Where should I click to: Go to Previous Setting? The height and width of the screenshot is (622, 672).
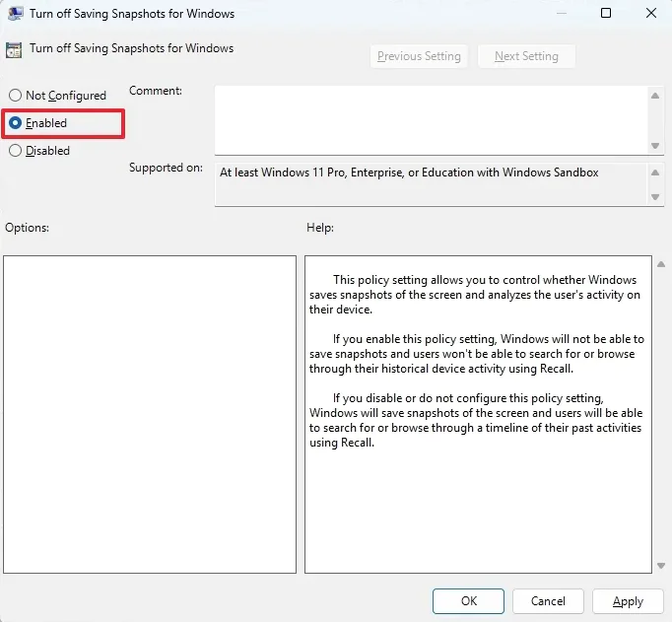(x=419, y=56)
